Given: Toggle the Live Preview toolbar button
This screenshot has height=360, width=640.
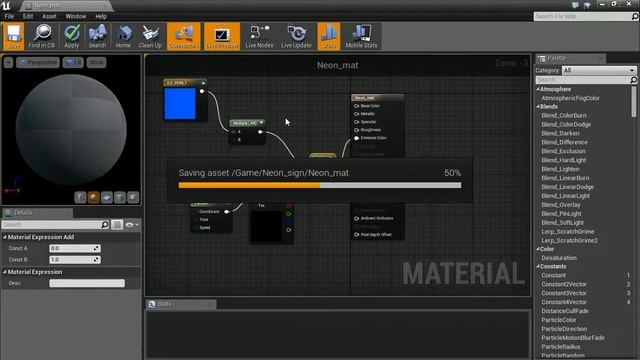Looking at the screenshot, I should (x=222, y=36).
